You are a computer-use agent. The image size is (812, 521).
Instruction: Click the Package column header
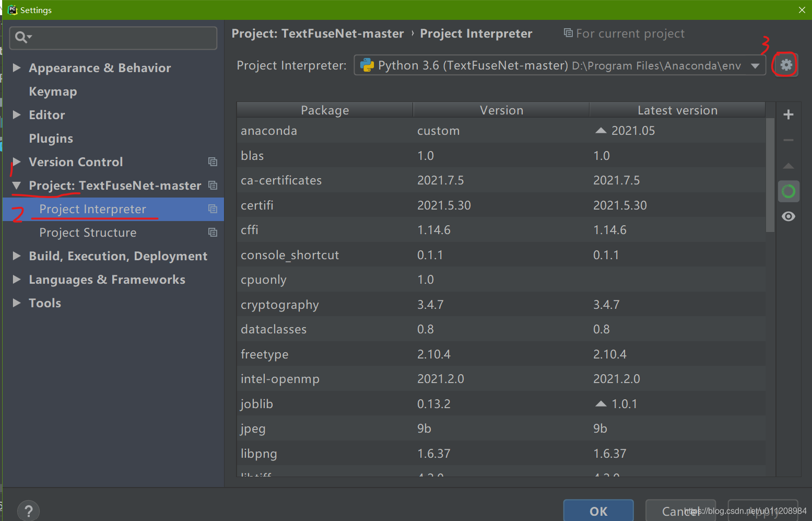coord(325,110)
